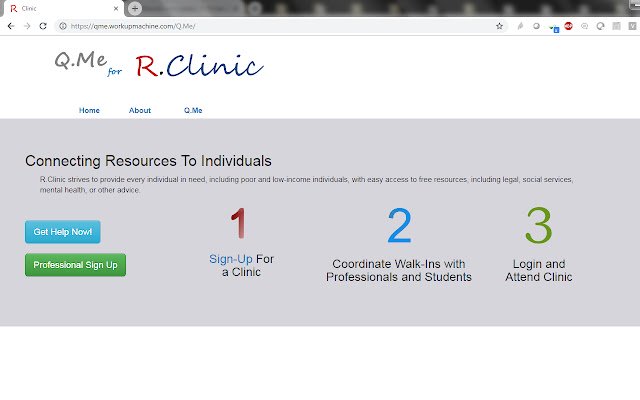Click the browser forward arrow
This screenshot has height=400, width=640.
tap(27, 26)
